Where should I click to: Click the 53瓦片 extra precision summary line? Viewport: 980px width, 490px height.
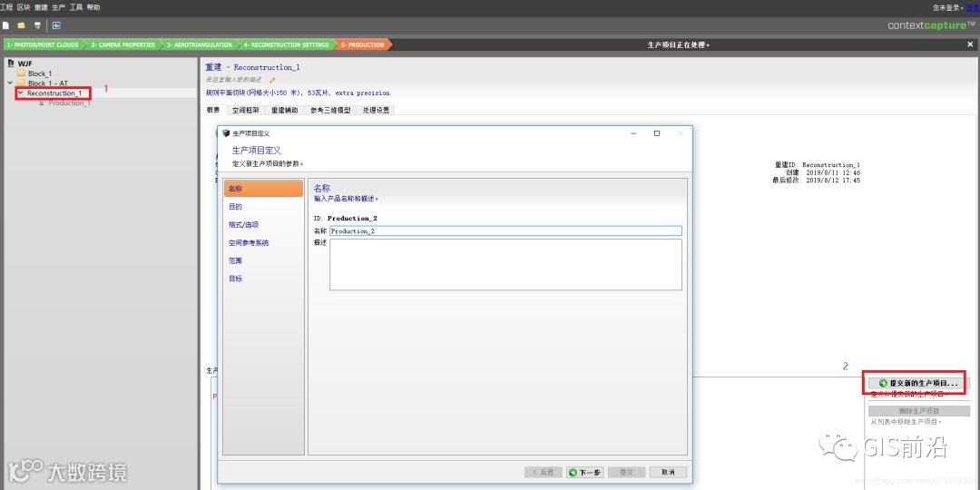pyautogui.click(x=298, y=93)
